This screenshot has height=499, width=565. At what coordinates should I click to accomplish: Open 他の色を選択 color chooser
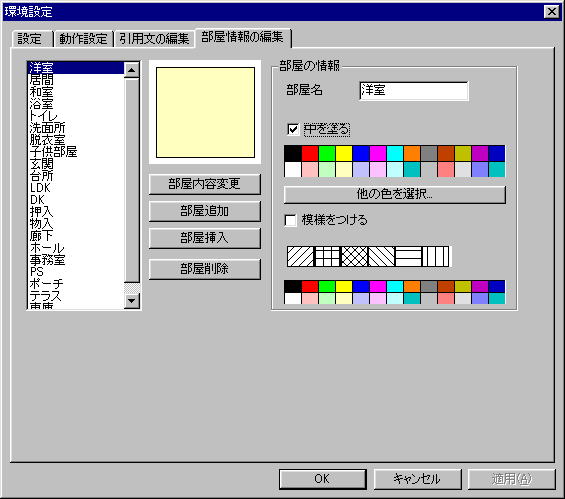click(x=395, y=194)
